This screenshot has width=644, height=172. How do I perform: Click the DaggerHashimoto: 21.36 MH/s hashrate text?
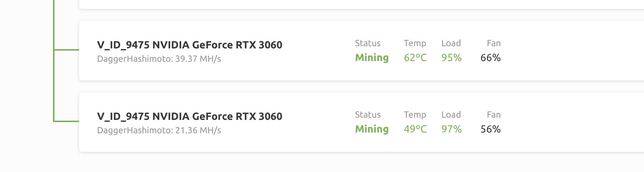159,130
